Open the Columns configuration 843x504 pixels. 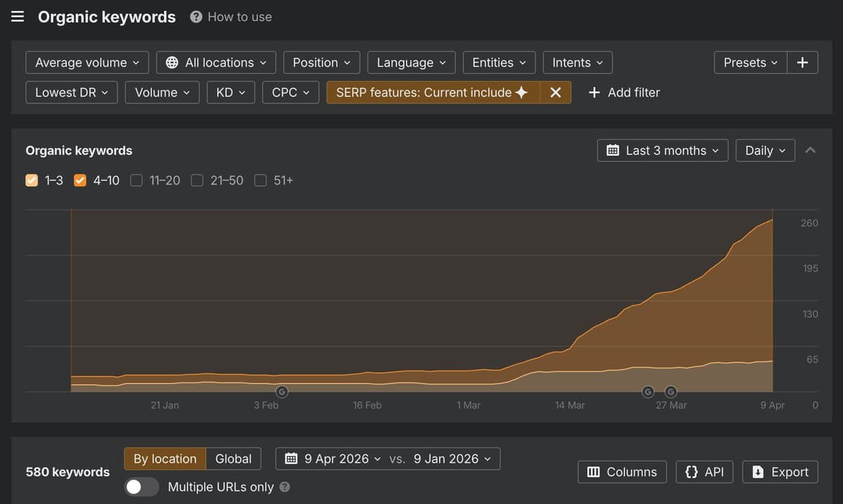tap(622, 472)
